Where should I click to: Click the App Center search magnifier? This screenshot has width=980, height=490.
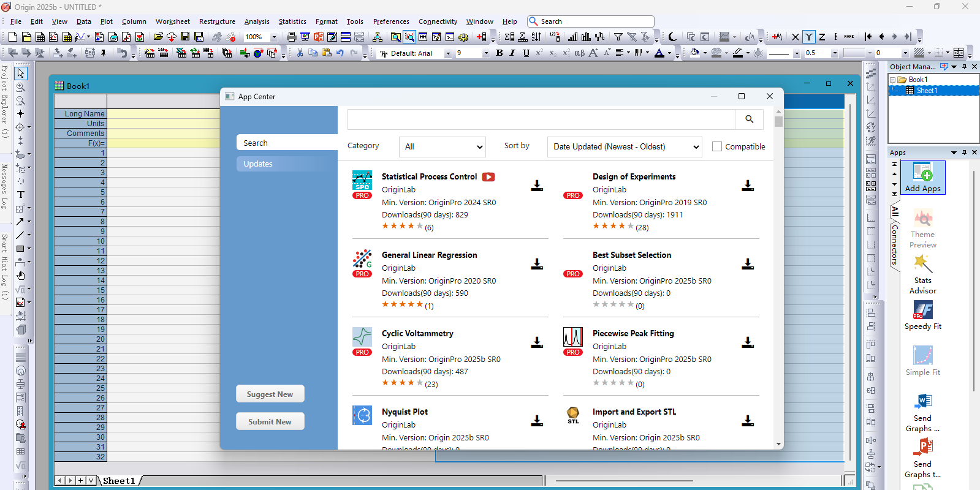click(749, 119)
